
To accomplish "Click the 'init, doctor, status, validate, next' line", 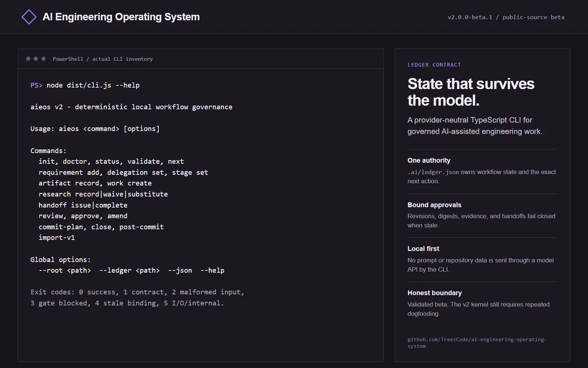I will [111, 162].
